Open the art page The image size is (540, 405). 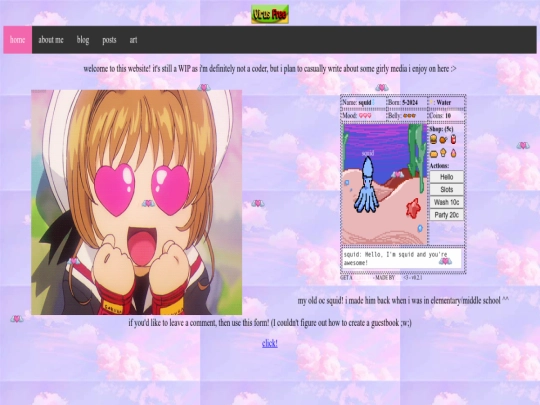133,40
